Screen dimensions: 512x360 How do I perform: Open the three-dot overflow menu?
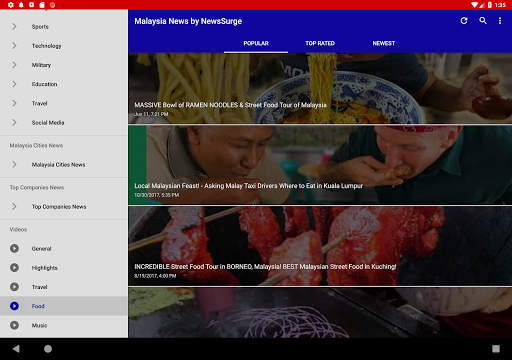click(x=500, y=21)
